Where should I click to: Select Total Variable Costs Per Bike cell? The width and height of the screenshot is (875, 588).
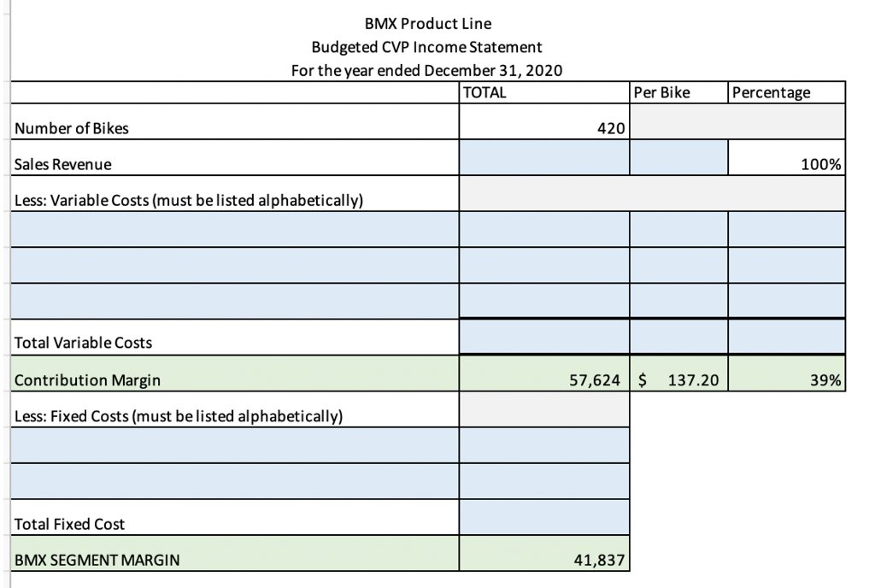click(678, 337)
